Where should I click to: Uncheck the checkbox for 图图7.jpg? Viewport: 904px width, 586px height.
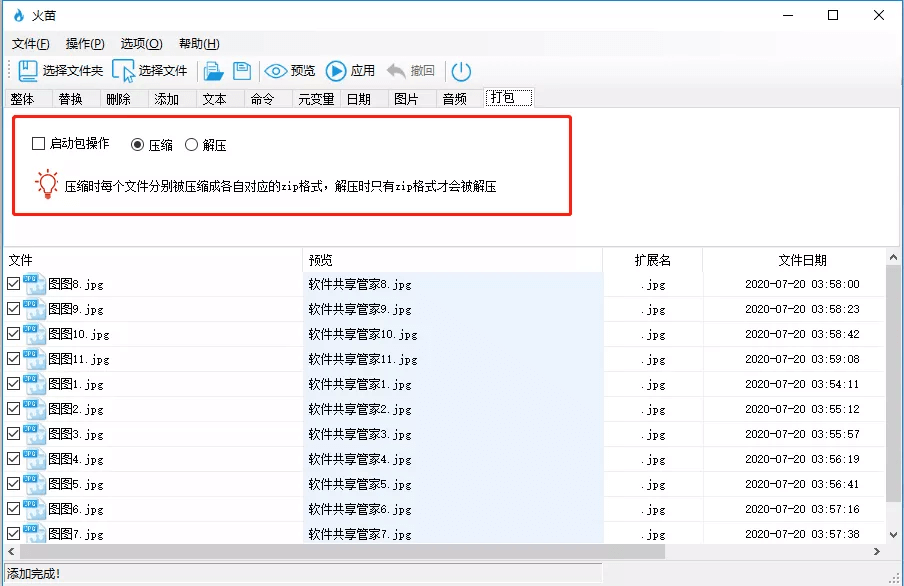pos(14,534)
